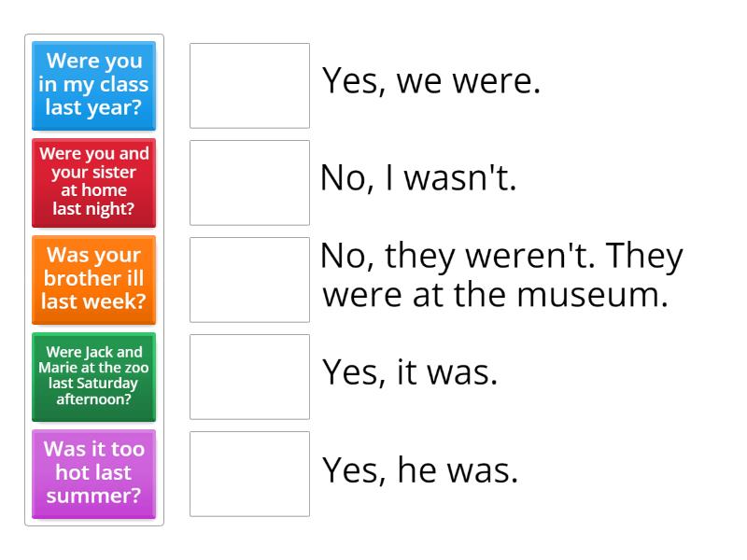747x560 pixels.
Task: Click the match box beside the museum answer
Action: point(249,280)
